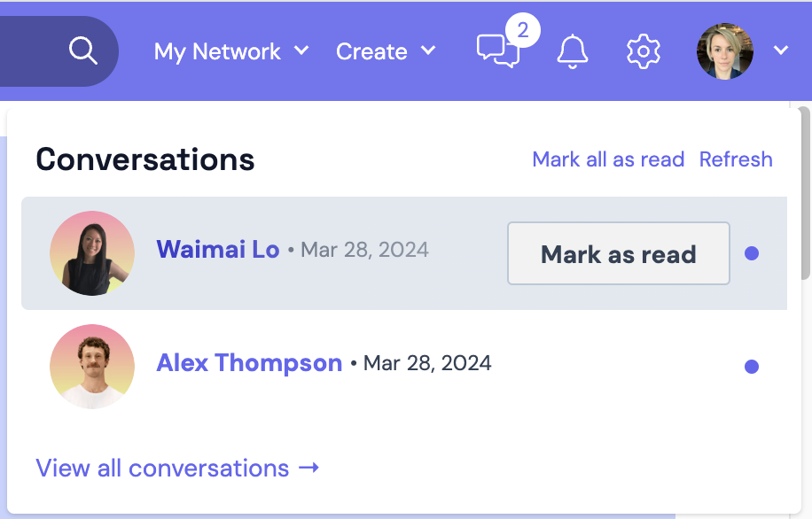This screenshot has width=812, height=519.
Task: Open the settings gear icon
Action: pos(643,51)
